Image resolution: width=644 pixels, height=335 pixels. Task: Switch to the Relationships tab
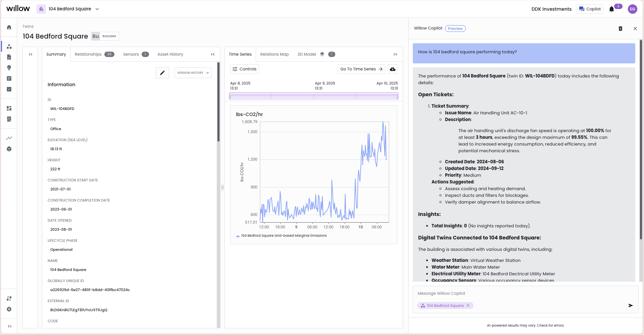click(94, 54)
